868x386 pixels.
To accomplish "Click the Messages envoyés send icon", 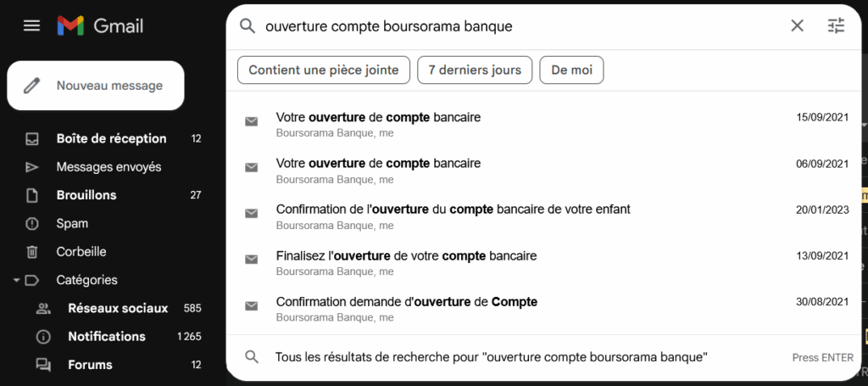I will pos(32,167).
